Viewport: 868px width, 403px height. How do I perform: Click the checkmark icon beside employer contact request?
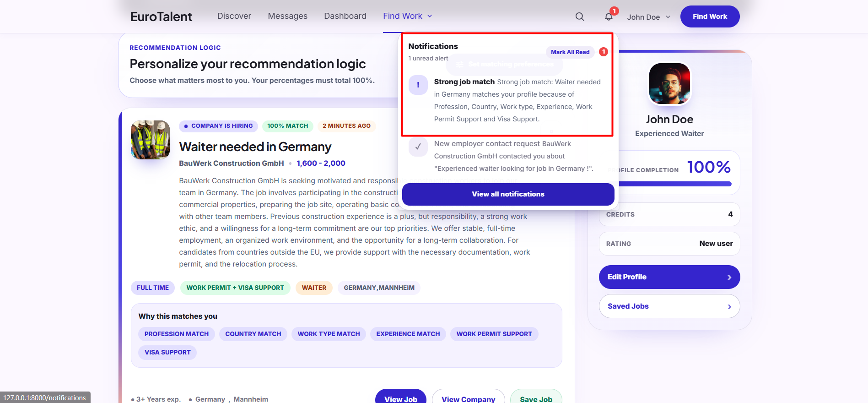(418, 147)
